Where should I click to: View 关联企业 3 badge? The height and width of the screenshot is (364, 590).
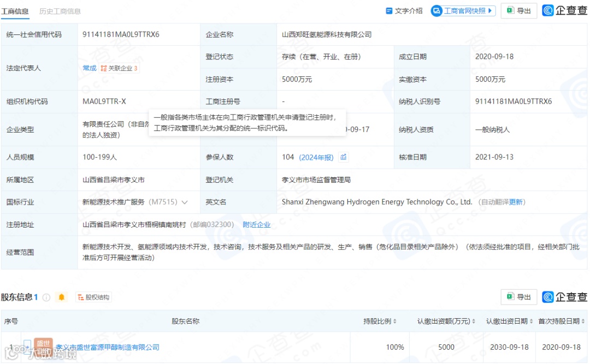pyautogui.click(x=119, y=68)
